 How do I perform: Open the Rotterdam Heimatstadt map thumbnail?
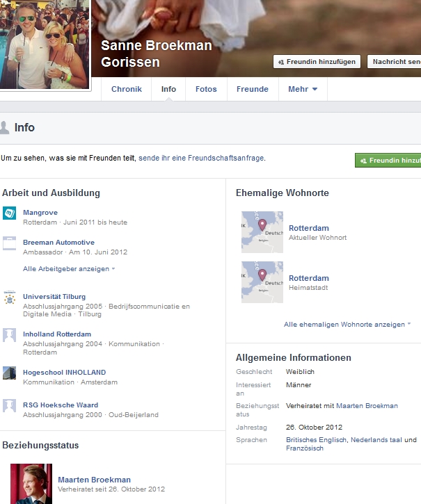262,282
